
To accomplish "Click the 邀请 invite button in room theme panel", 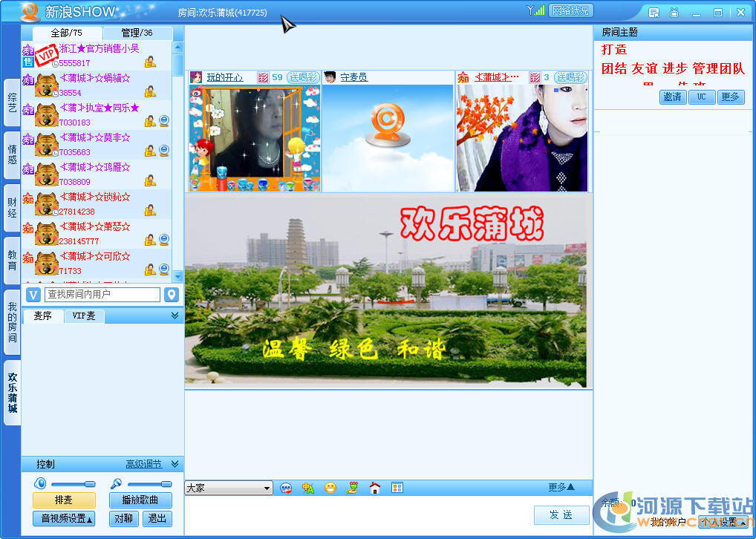I will (x=672, y=97).
